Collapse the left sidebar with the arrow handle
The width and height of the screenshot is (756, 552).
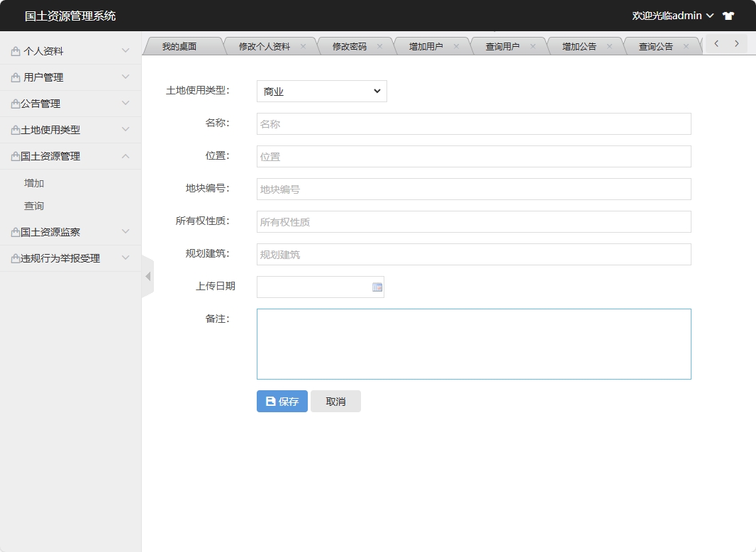pyautogui.click(x=148, y=276)
